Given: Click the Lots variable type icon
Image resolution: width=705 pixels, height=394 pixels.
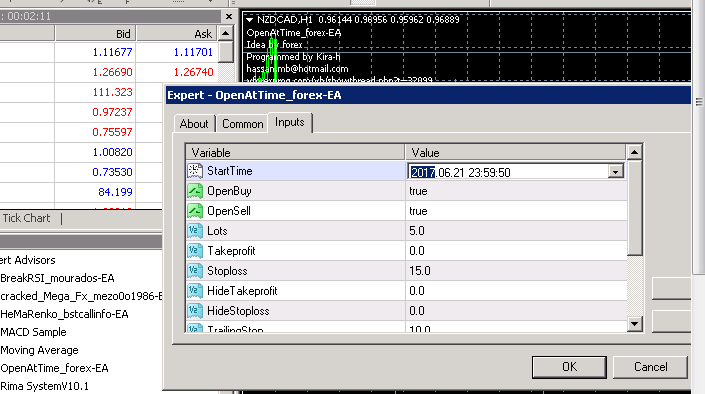Looking at the screenshot, I should 195,231.
